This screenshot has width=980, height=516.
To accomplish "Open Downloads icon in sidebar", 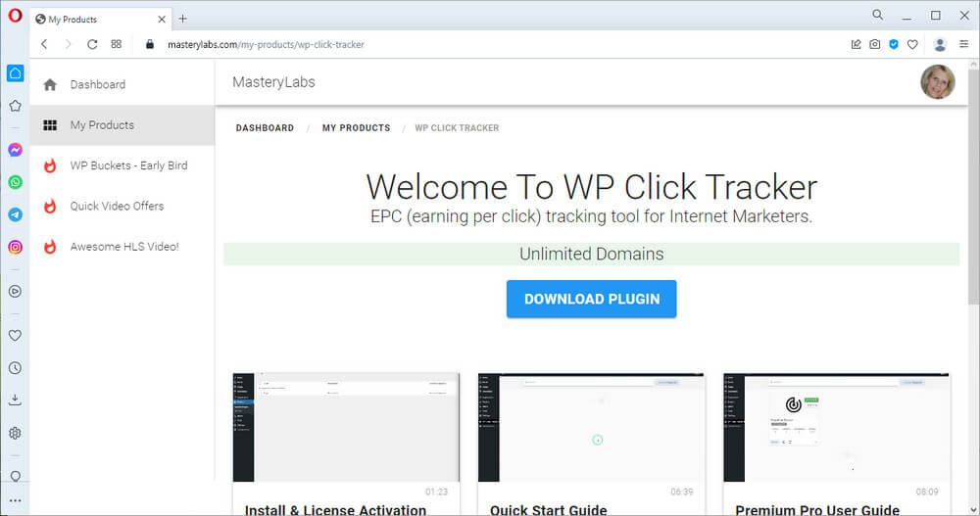I will click(x=15, y=399).
